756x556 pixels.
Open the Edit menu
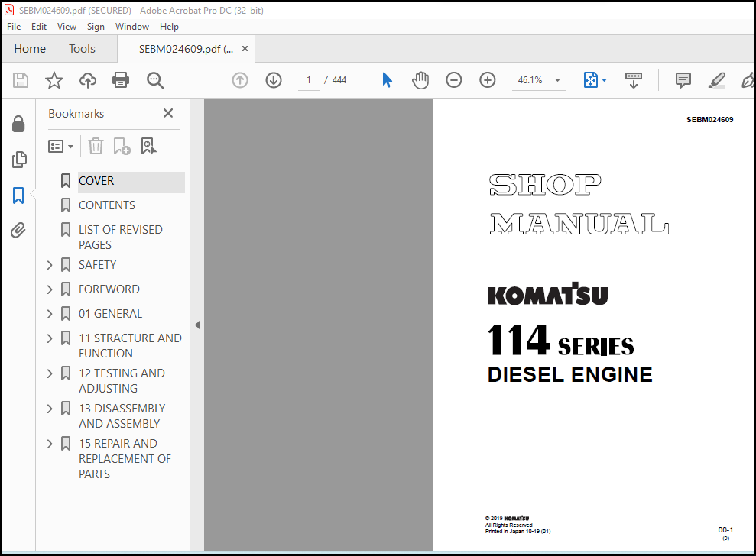[x=38, y=27]
